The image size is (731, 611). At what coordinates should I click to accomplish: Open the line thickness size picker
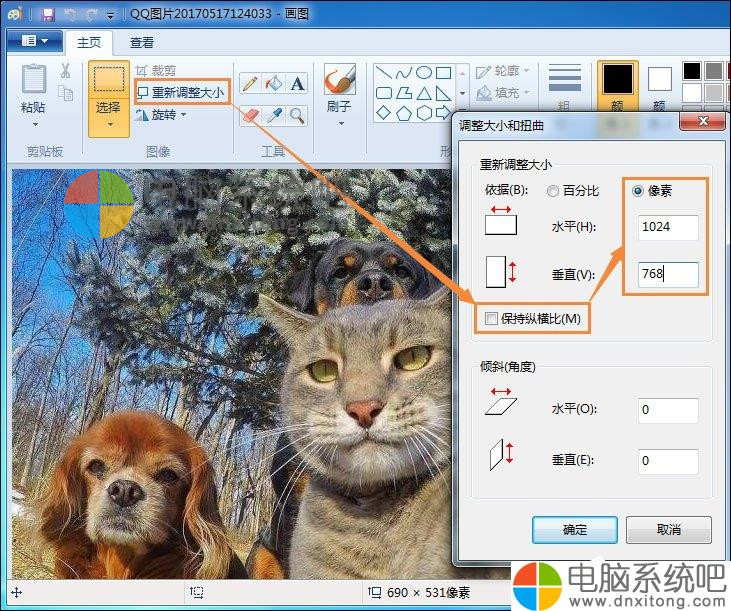pos(565,86)
